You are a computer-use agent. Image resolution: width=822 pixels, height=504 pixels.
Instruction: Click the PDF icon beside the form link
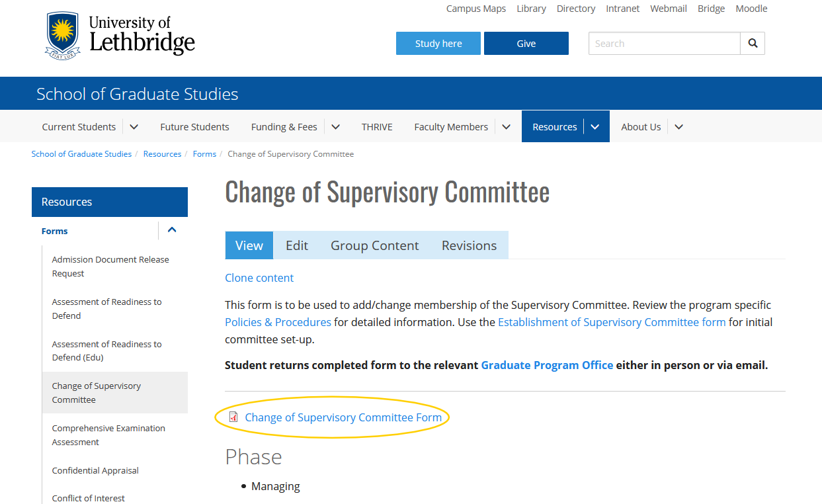tap(233, 417)
